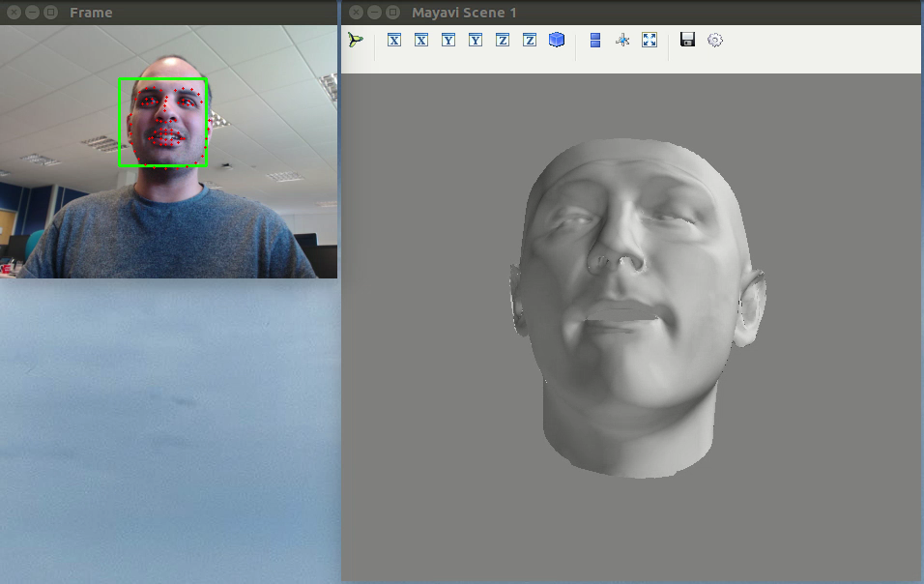Close the Frame window

[x=14, y=13]
